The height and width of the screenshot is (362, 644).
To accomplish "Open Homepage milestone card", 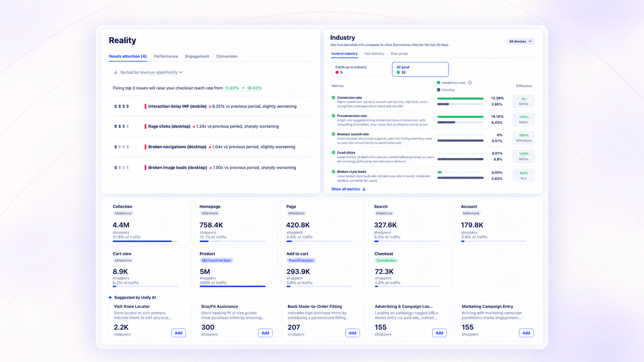I will click(x=236, y=222).
